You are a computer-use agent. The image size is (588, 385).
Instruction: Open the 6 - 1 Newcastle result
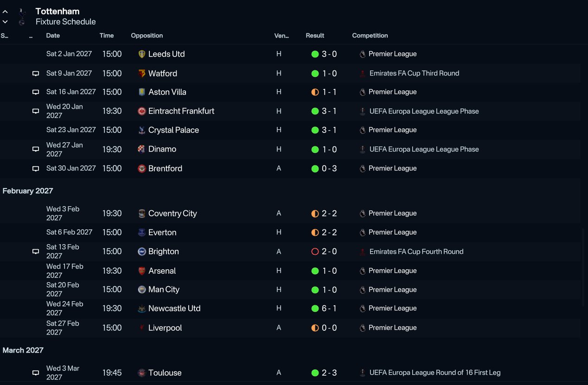click(329, 309)
